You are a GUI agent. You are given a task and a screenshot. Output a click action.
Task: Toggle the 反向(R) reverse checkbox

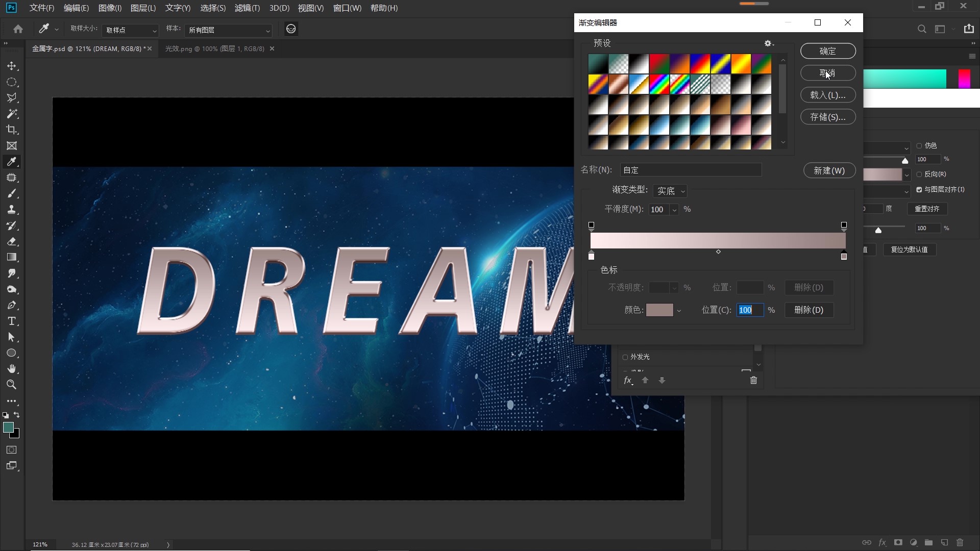point(919,174)
